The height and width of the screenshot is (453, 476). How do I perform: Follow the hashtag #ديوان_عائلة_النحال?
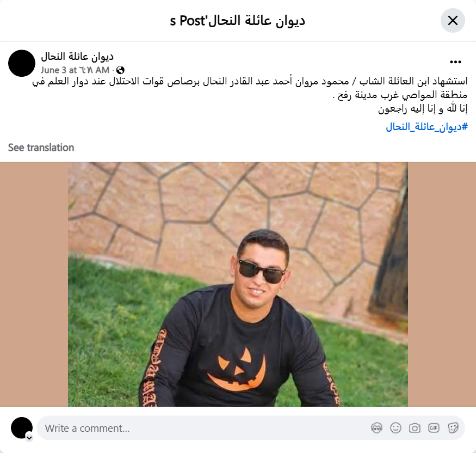coord(426,126)
